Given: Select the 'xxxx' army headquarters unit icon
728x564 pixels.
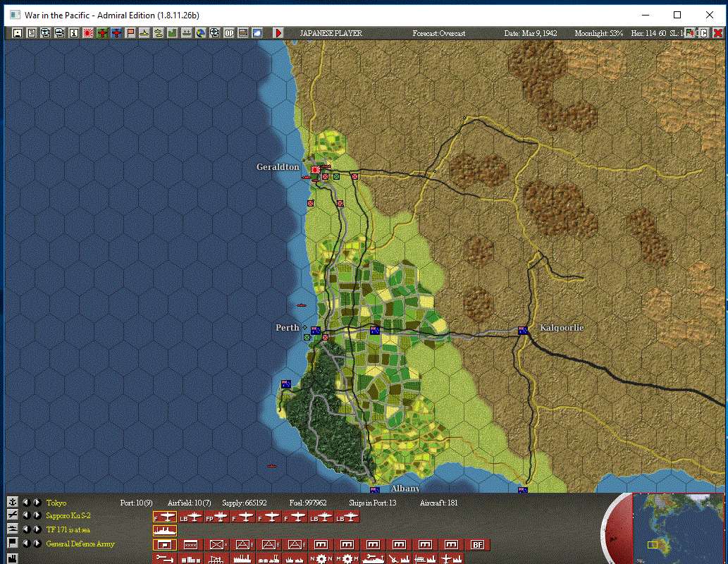Looking at the screenshot, I should [190, 544].
